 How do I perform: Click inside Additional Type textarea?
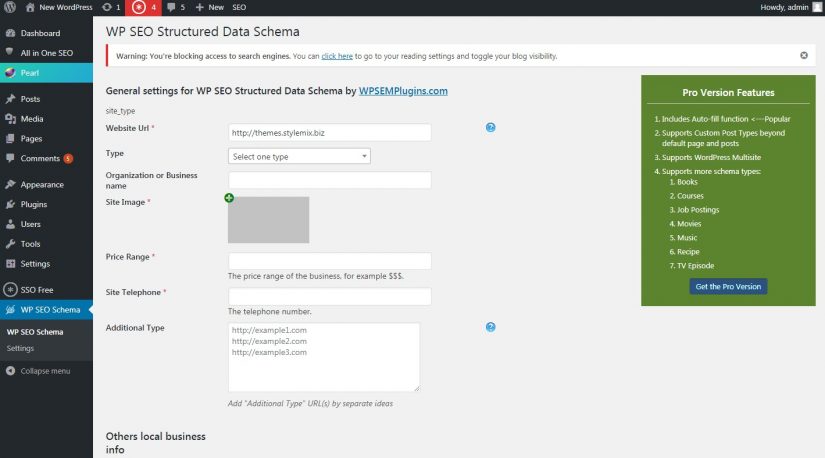click(x=324, y=357)
